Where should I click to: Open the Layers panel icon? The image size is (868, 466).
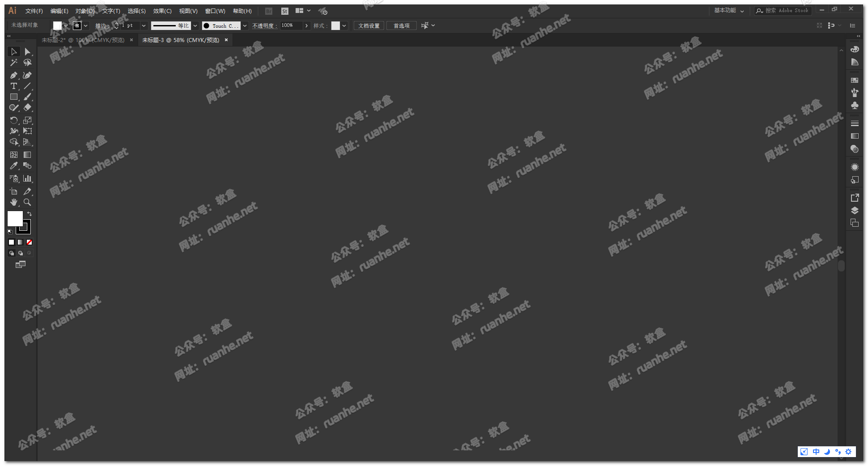[x=855, y=211]
